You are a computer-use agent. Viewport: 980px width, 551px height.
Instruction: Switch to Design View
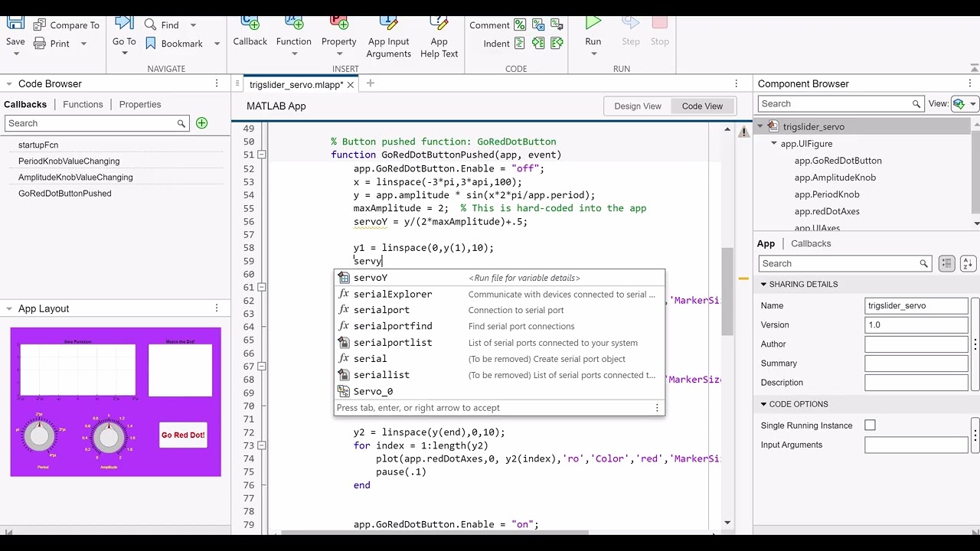[x=637, y=106]
